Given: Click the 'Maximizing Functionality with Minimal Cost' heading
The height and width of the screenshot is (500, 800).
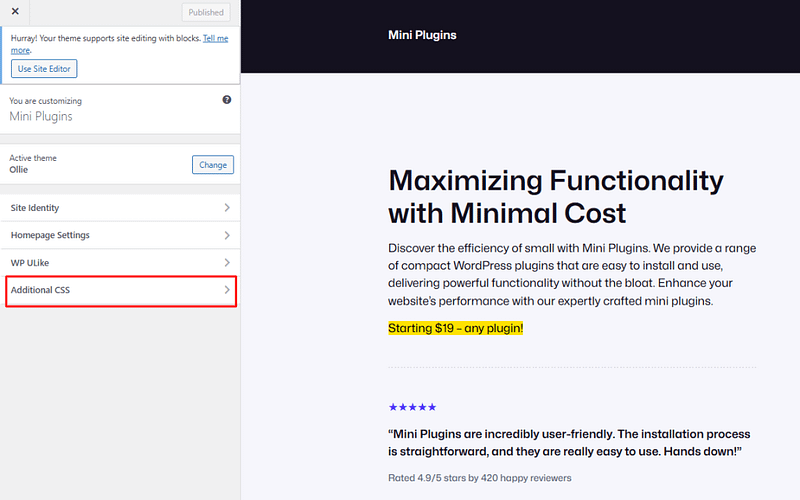Looking at the screenshot, I should pyautogui.click(x=556, y=196).
